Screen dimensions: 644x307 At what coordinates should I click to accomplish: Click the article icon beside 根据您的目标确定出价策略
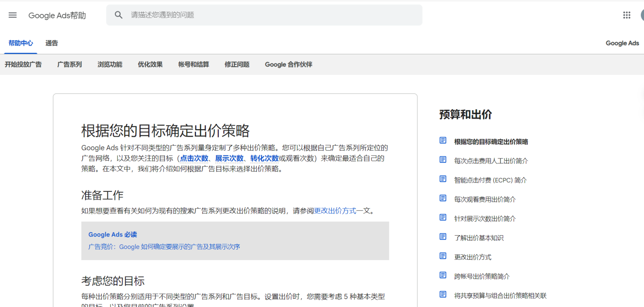click(442, 140)
